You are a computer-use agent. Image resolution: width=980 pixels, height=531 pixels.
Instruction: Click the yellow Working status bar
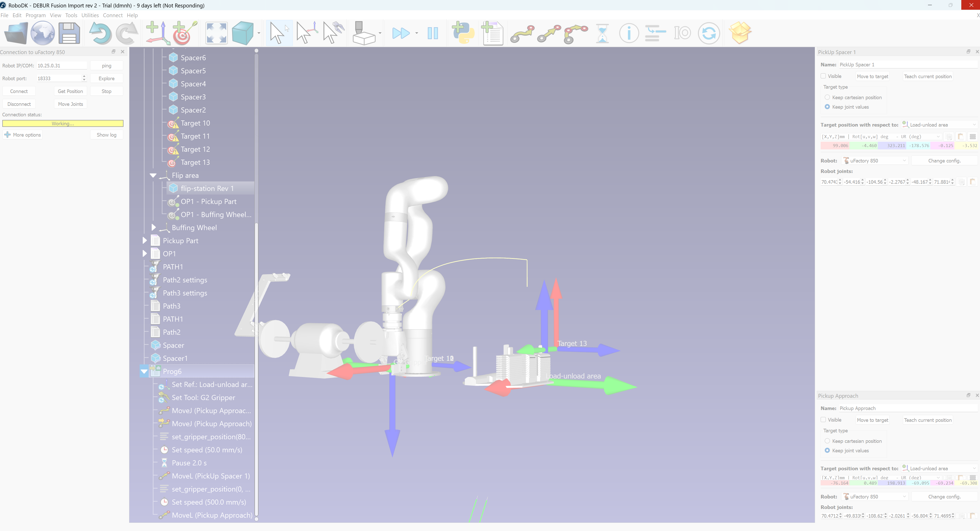(63, 123)
